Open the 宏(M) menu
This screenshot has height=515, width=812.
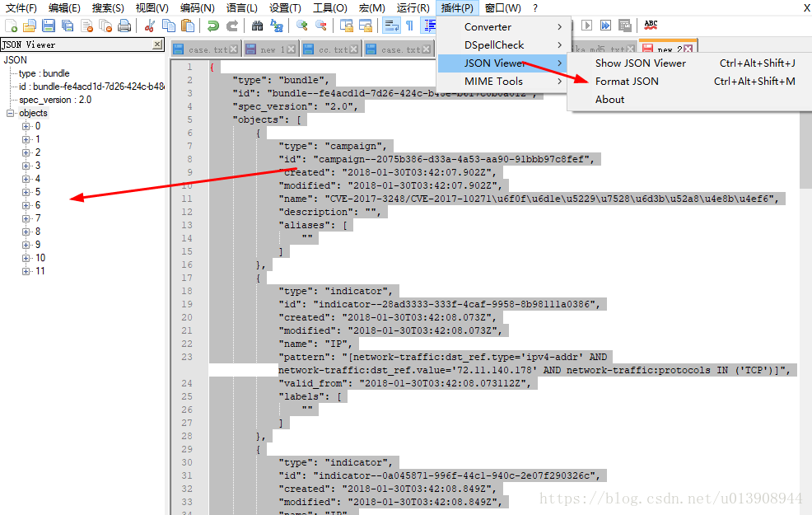click(371, 7)
